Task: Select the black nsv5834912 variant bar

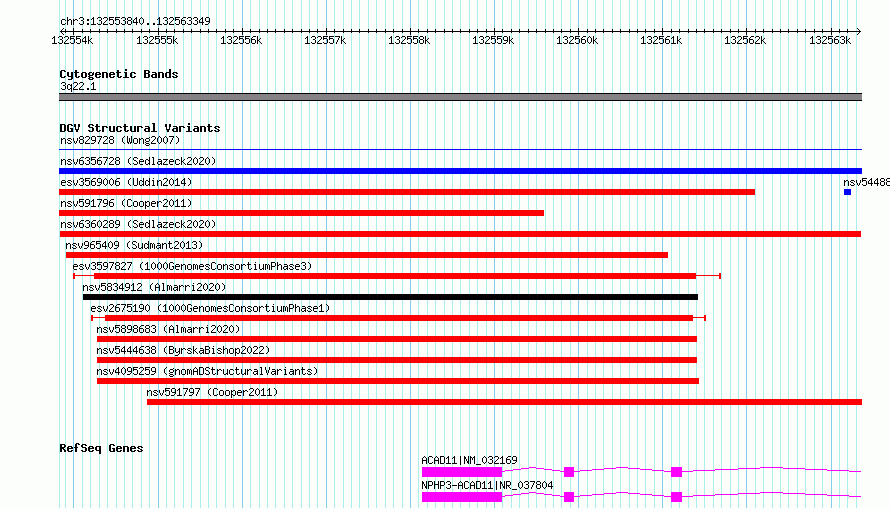Action: click(391, 297)
